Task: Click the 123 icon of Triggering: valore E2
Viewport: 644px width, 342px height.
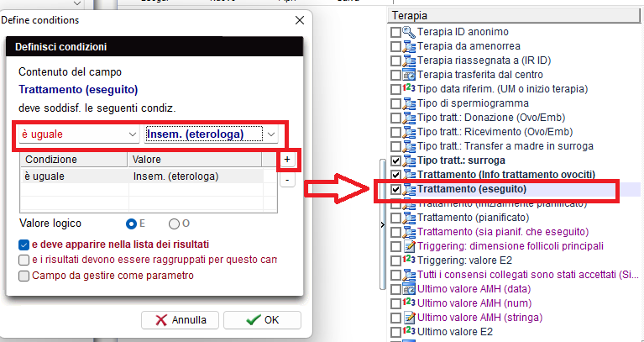Action: click(x=409, y=260)
